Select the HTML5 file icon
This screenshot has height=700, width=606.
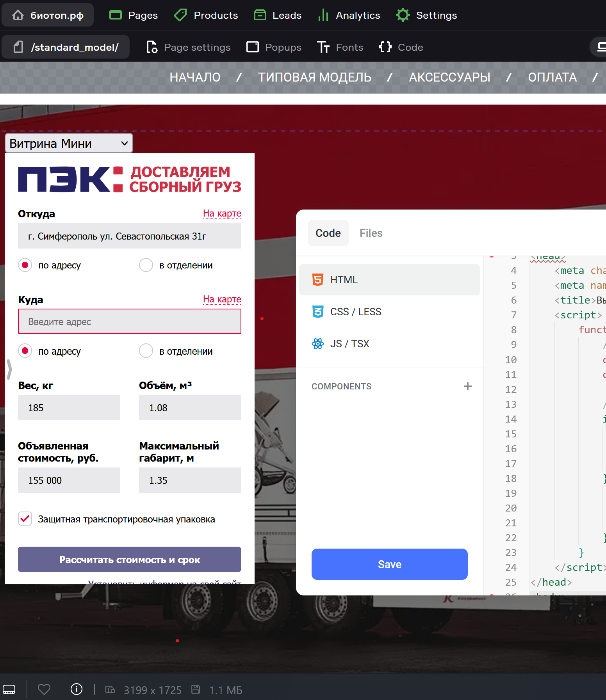pos(318,280)
